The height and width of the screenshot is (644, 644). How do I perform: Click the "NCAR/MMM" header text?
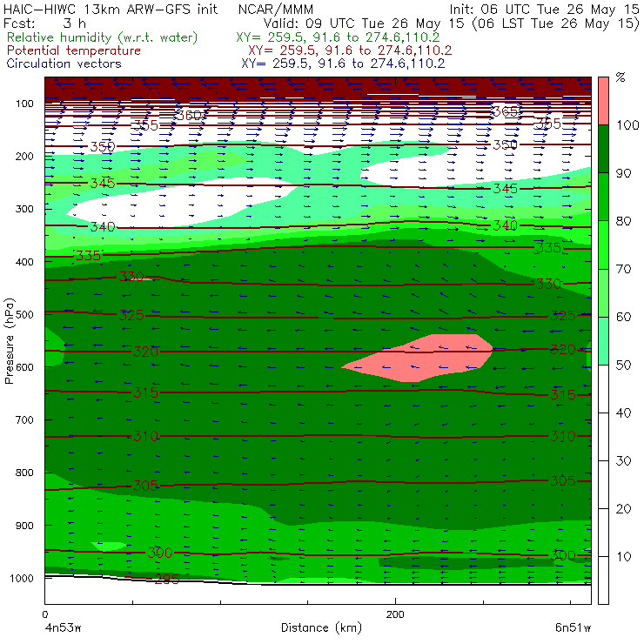[276, 9]
